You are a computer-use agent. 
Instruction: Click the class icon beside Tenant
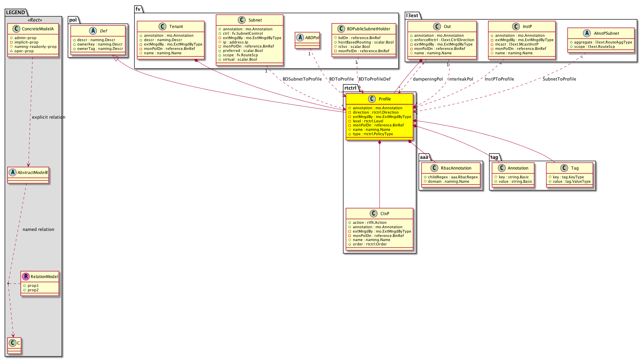tap(163, 26)
